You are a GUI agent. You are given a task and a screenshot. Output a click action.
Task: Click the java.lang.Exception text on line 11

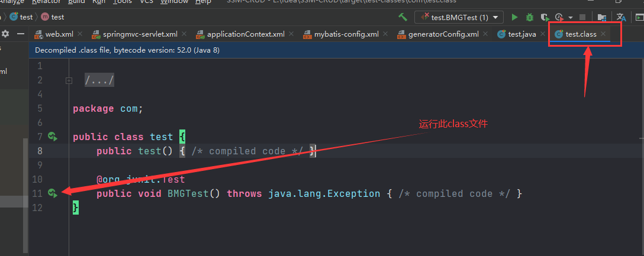coord(324,194)
